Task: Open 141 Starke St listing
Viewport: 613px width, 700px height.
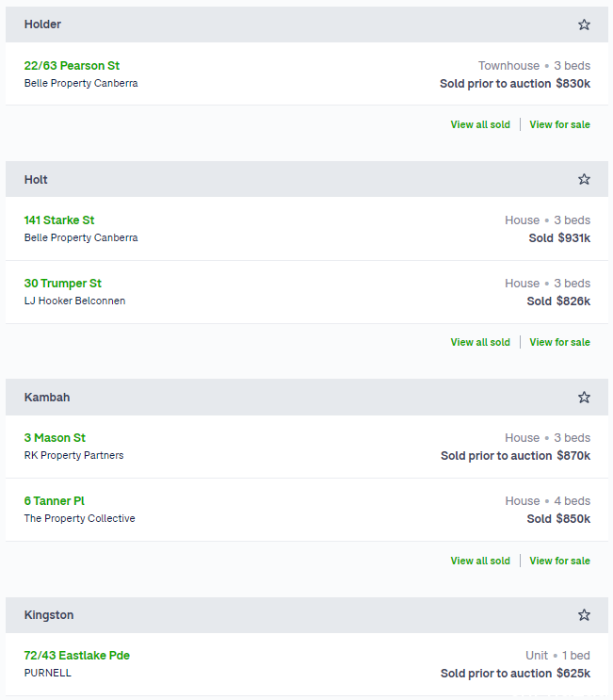Action: coord(59,220)
